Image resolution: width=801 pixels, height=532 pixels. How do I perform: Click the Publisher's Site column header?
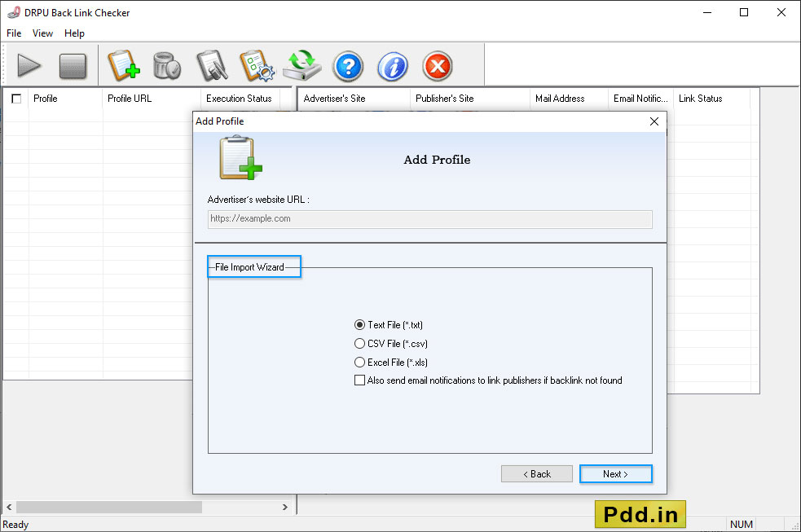click(x=470, y=99)
